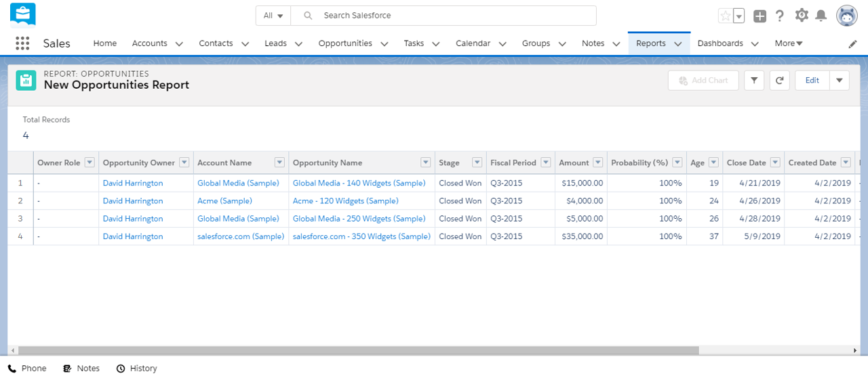Open the Opportunity Name column menu arrow

tap(426, 163)
